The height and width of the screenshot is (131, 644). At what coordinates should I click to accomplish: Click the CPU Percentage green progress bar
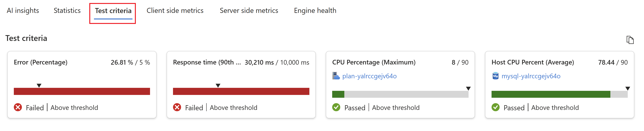[338, 94]
